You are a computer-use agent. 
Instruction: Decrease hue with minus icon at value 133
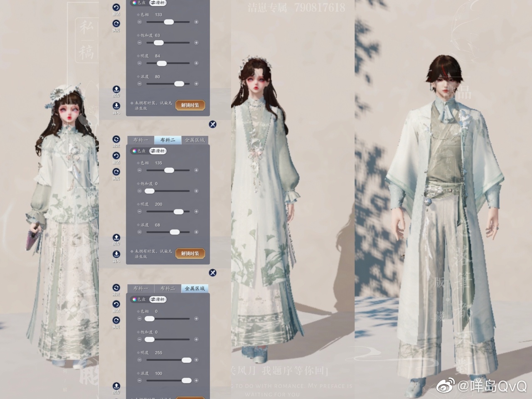point(140,22)
